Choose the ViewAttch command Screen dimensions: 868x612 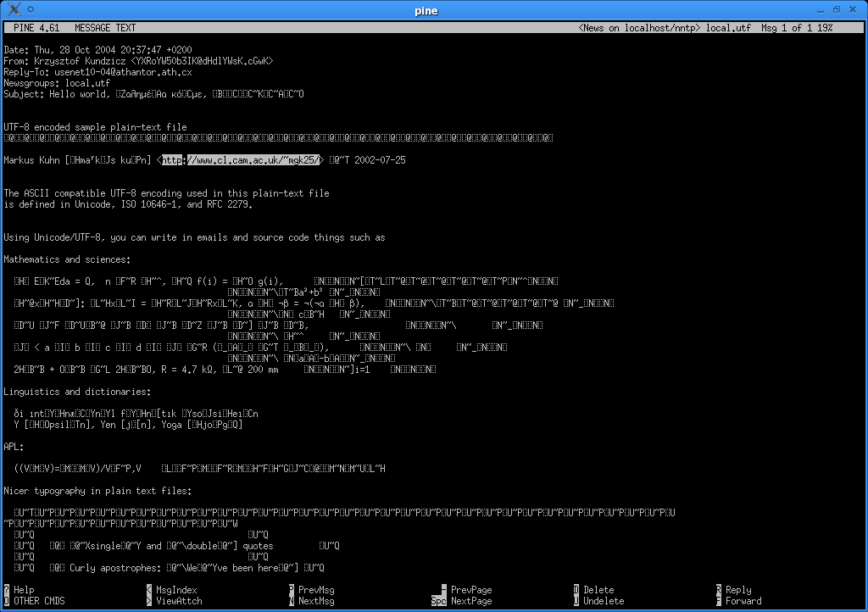point(175,601)
